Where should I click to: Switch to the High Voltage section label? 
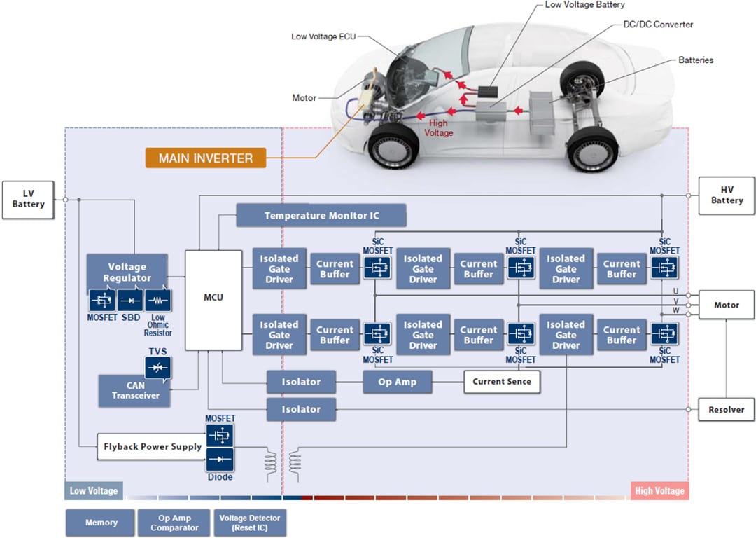click(659, 490)
